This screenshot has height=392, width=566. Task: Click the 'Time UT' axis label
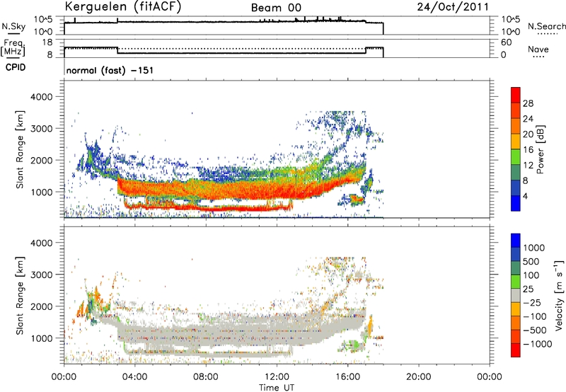coord(277,387)
